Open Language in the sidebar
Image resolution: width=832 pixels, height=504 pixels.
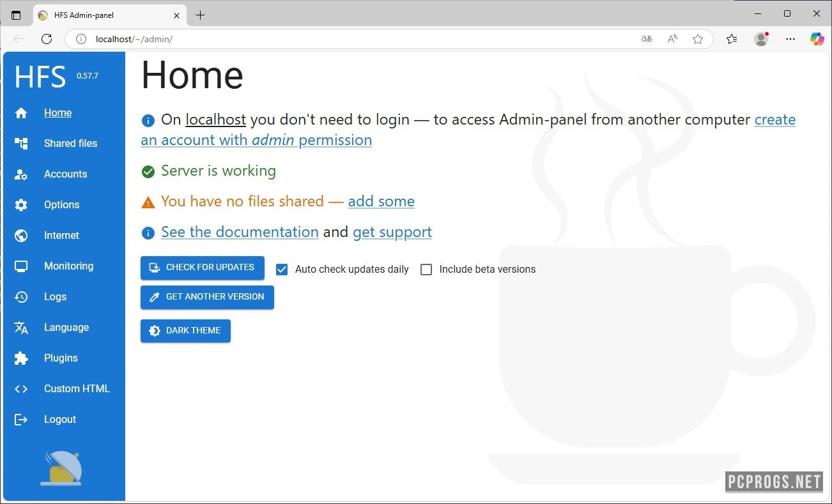[66, 328]
